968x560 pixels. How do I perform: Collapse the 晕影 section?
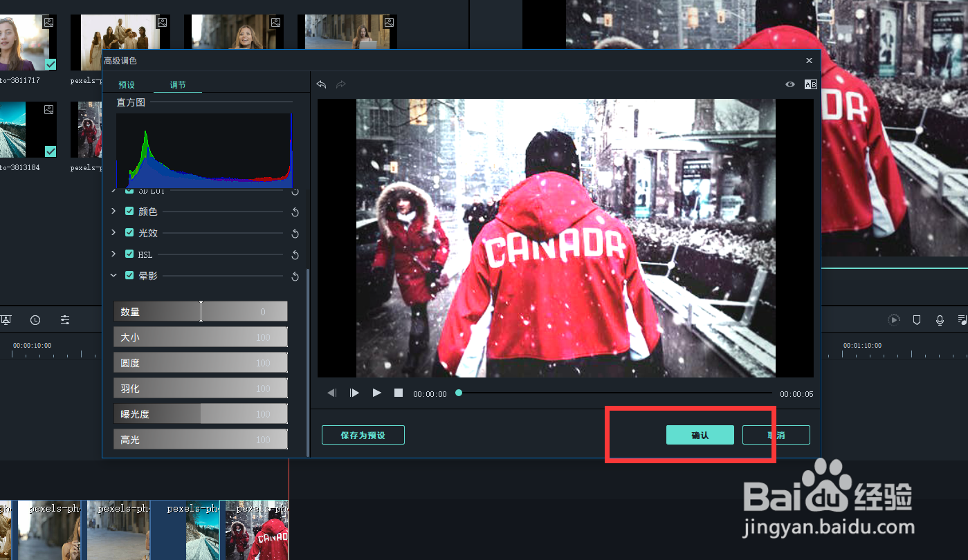113,275
